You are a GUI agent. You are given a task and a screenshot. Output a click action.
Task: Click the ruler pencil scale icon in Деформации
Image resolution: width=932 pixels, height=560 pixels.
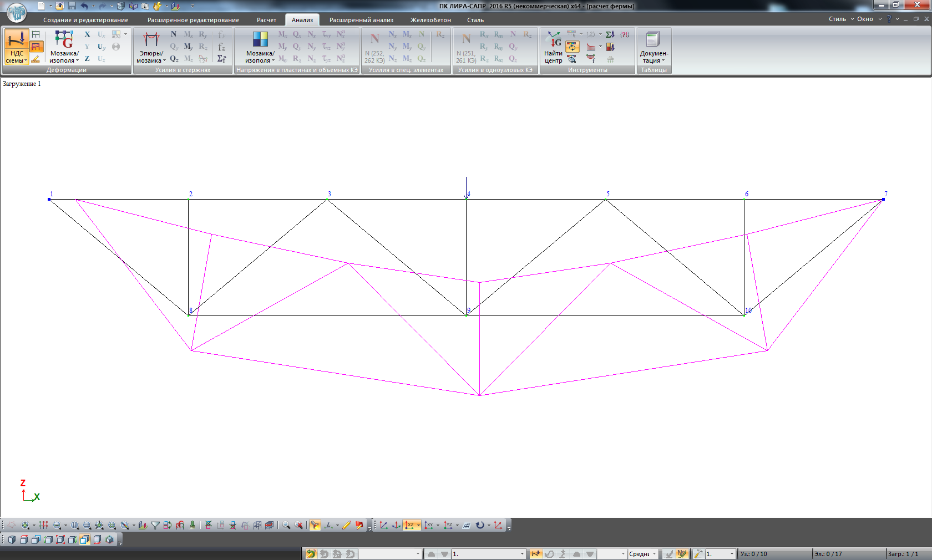point(36,59)
